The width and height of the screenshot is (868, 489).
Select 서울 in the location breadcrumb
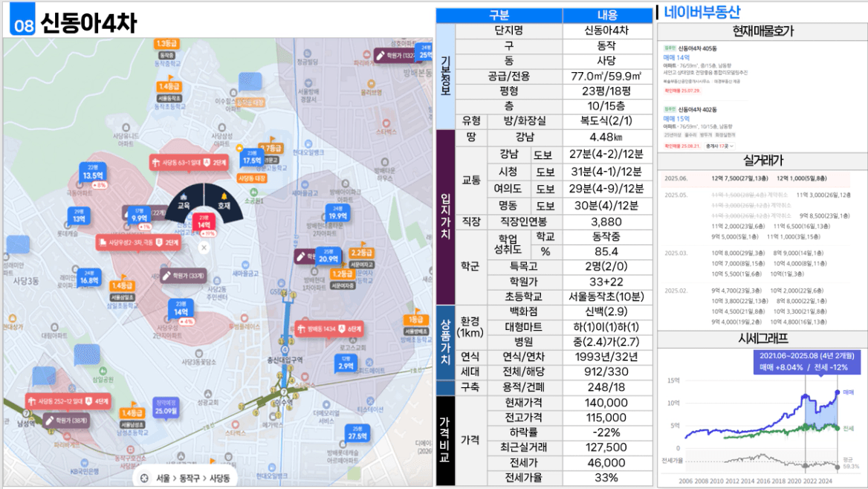[x=163, y=478]
